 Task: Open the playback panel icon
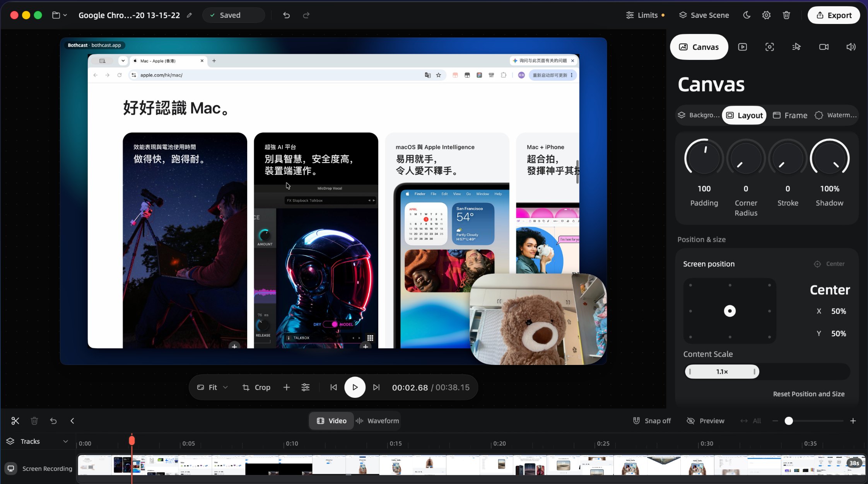click(742, 47)
